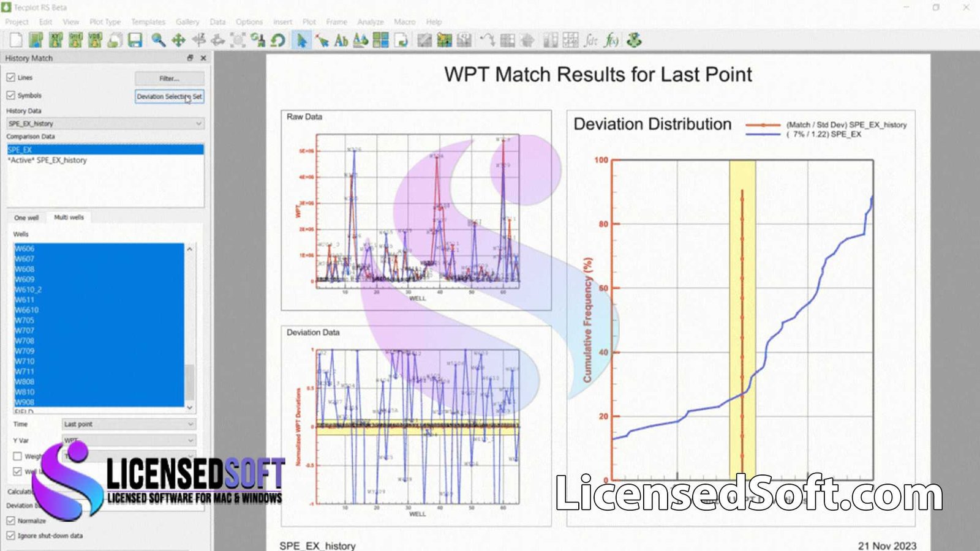Select the Adjustor tool with green arrow
The image size is (980, 551).
(322, 40)
